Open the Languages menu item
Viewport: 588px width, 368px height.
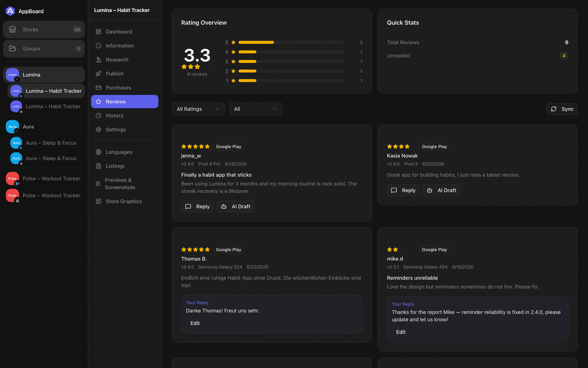[125, 152]
